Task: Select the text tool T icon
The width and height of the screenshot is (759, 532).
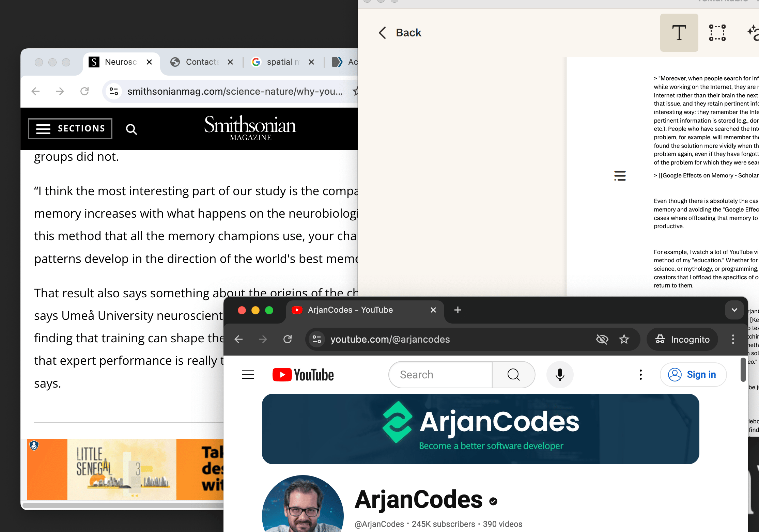Action: (679, 33)
